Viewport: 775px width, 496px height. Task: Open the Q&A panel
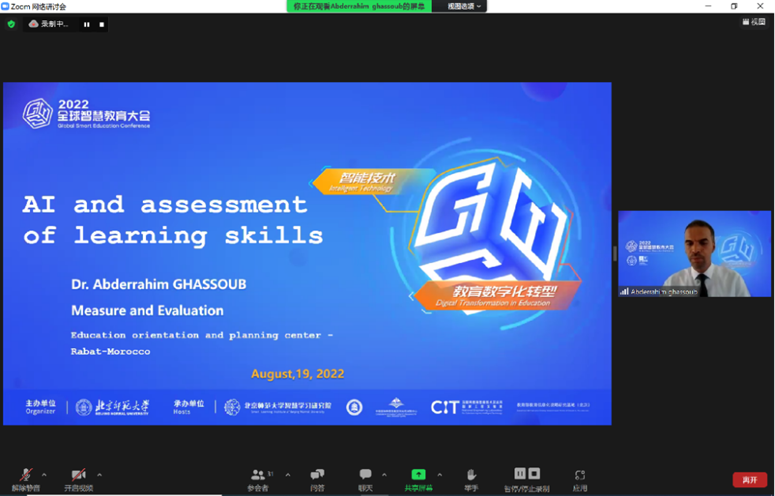tap(317, 478)
